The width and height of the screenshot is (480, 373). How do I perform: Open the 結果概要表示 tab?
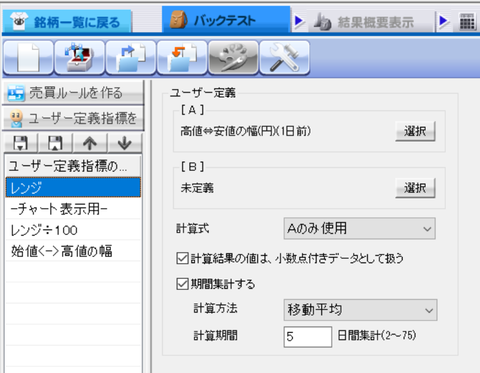click(370, 22)
